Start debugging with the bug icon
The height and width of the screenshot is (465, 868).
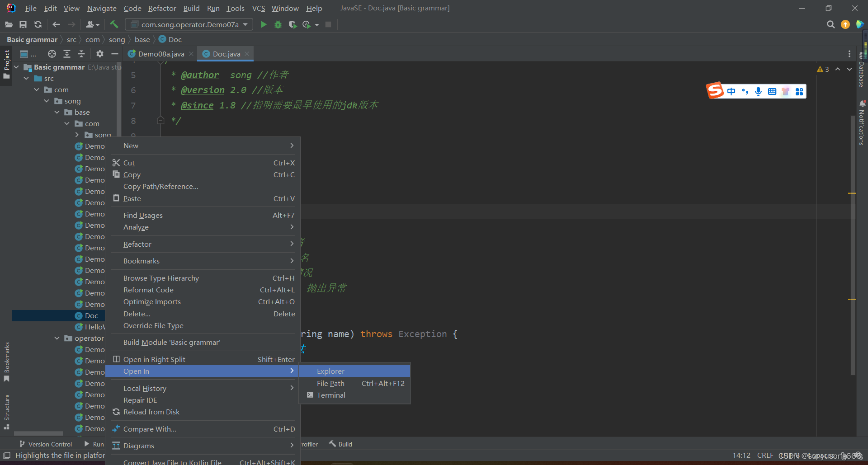[x=278, y=24]
